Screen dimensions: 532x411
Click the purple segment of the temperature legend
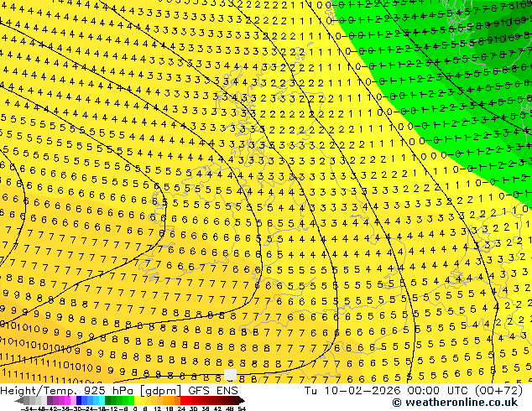tap(55, 401)
